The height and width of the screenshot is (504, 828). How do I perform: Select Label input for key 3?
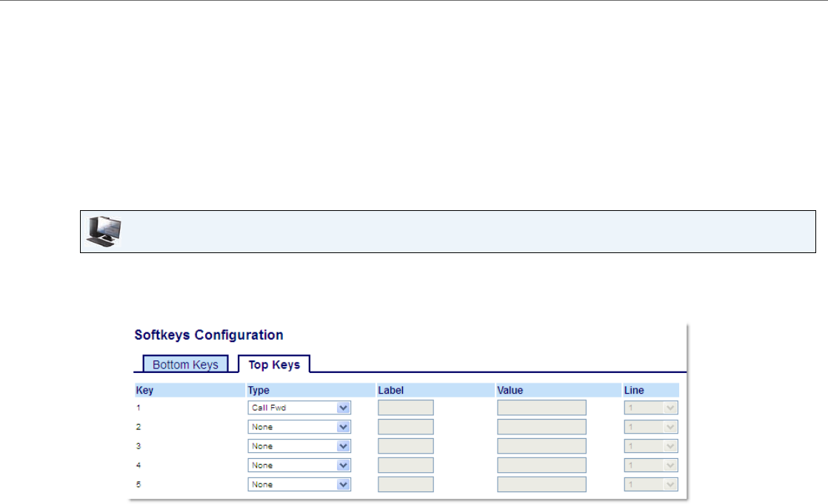click(x=405, y=446)
